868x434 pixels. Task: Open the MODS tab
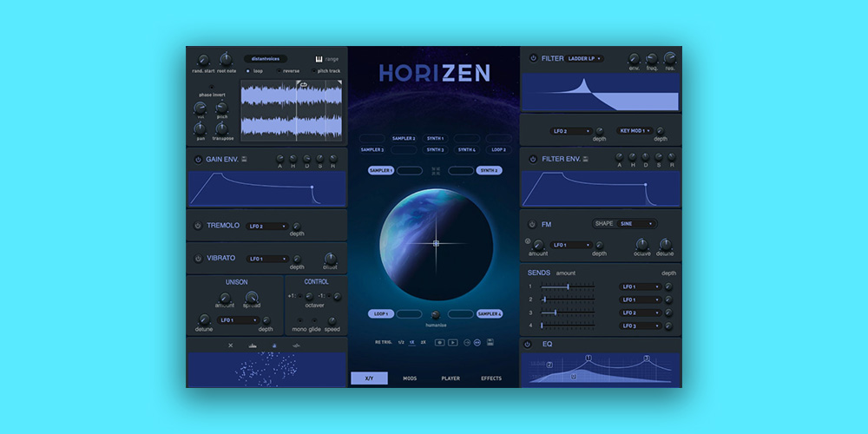(x=410, y=378)
